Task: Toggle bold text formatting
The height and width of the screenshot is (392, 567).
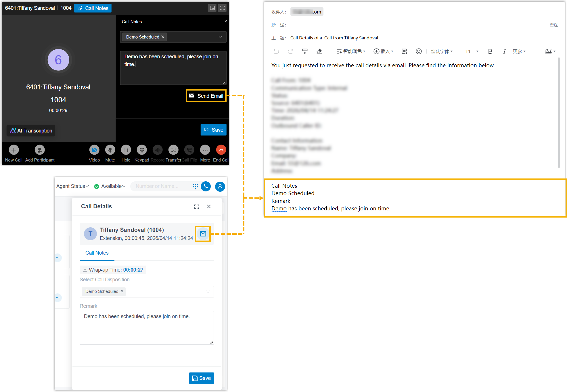Action: pyautogui.click(x=490, y=51)
